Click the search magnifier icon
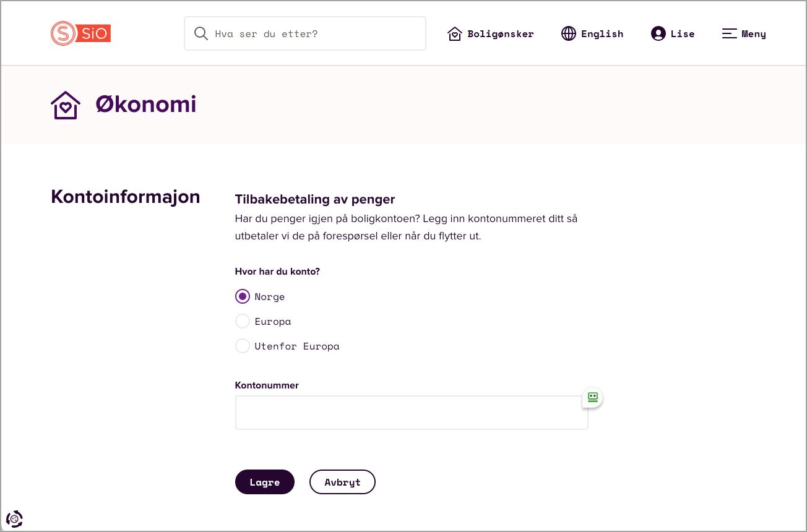Image resolution: width=807 pixels, height=532 pixels. pos(201,33)
